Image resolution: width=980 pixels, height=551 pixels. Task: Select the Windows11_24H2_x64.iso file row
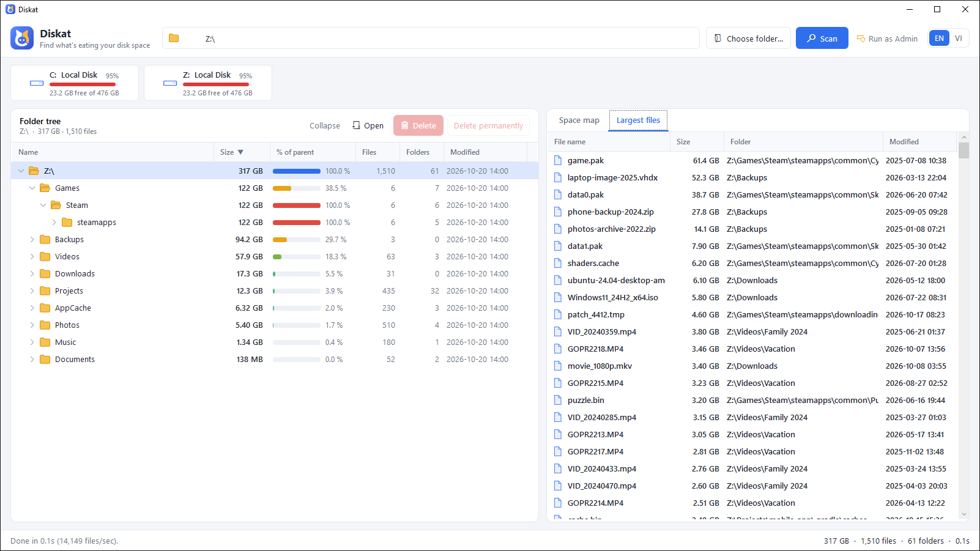pos(752,297)
